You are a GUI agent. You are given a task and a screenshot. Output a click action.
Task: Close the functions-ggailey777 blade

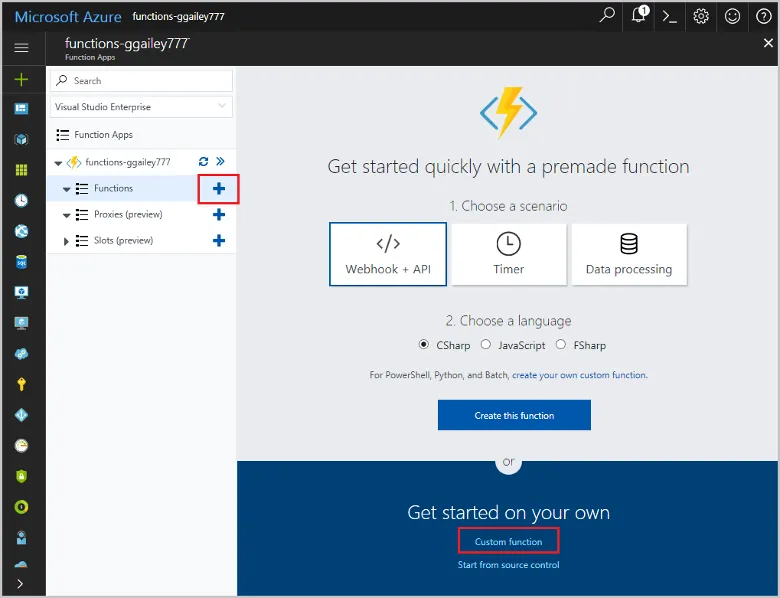(768, 43)
